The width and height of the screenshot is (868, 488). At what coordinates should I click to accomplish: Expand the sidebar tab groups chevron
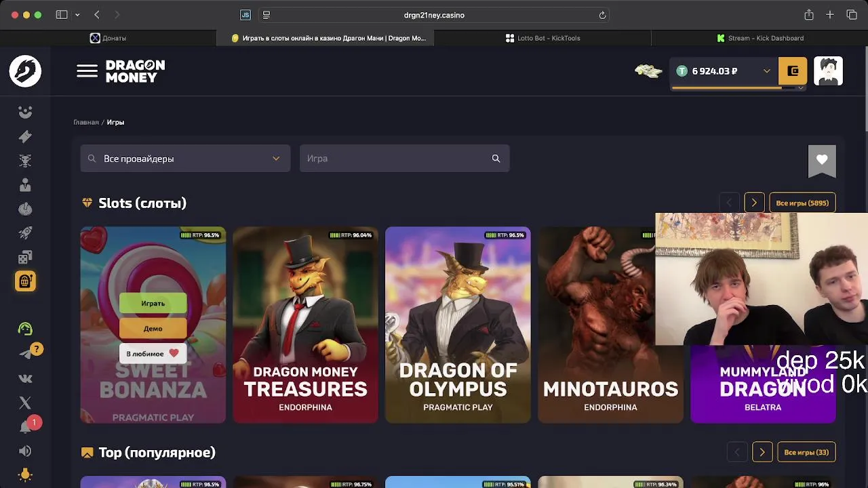(x=77, y=15)
